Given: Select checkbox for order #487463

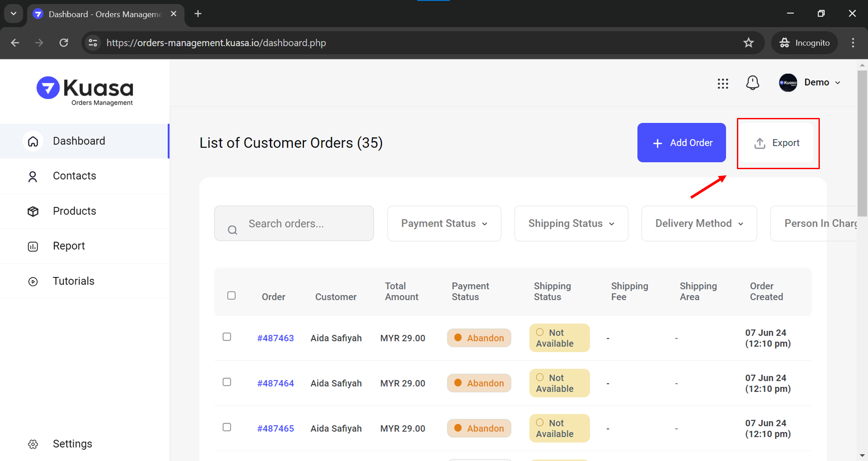Looking at the screenshot, I should click(x=227, y=337).
